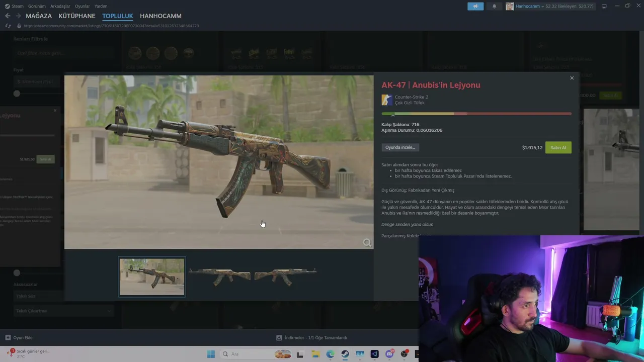The height and width of the screenshot is (362, 644).
Task: Click the Hanhocamm profile avatar
Action: click(510, 6)
